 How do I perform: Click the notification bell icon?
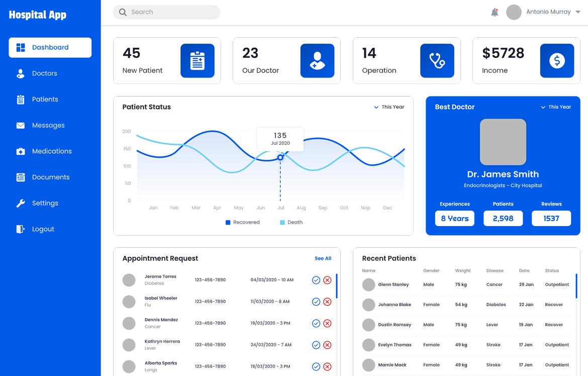pyautogui.click(x=494, y=12)
